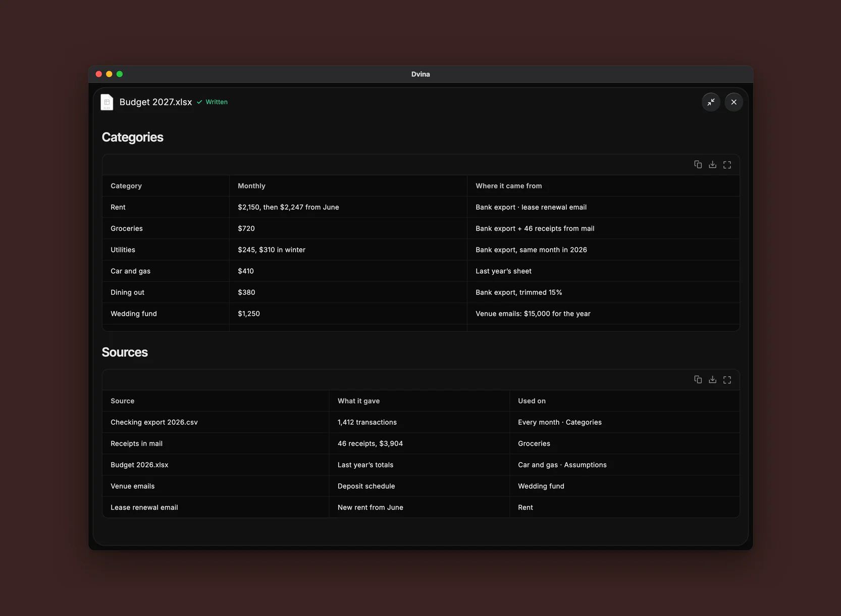Close the Budget 2027.xlsx preview

tap(733, 102)
